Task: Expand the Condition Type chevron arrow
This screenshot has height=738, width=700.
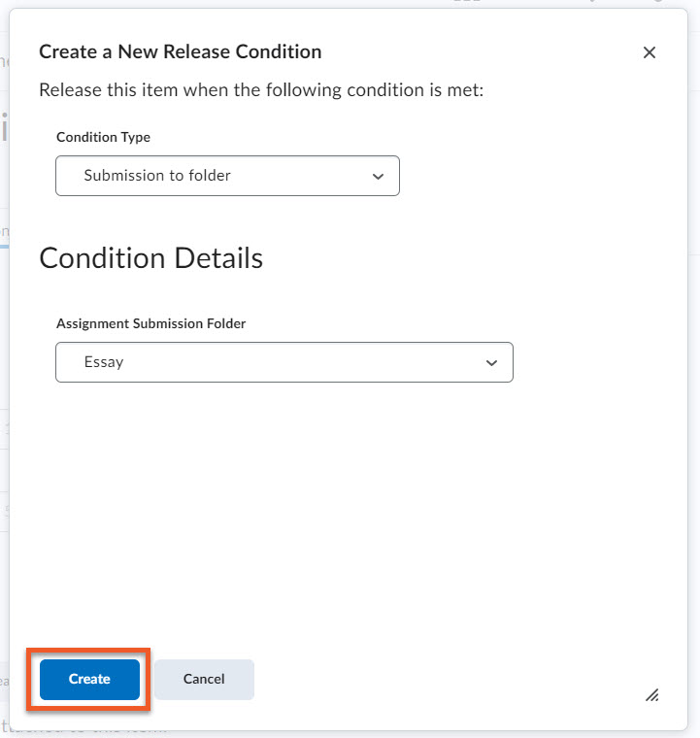Action: [378, 176]
